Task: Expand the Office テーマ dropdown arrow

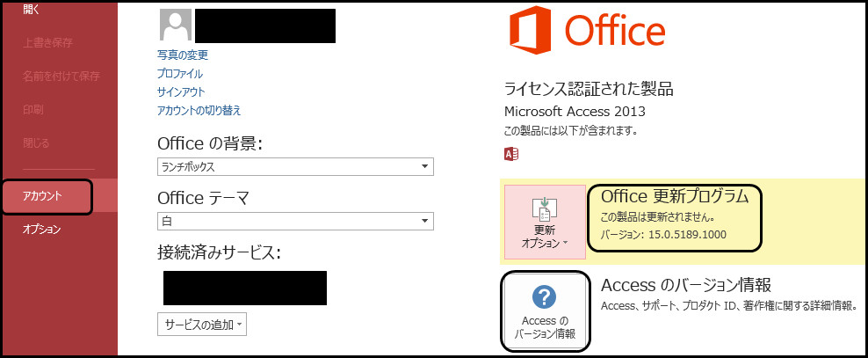Action: point(424,221)
